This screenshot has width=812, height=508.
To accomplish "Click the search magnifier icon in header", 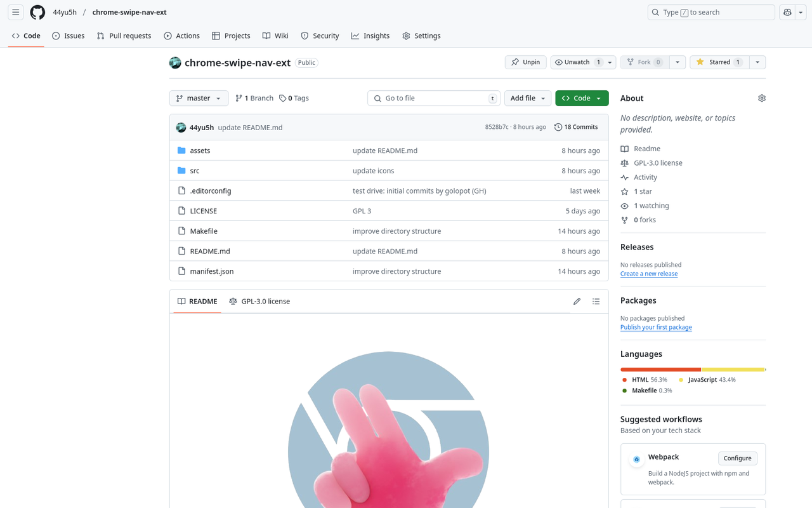I will 656,12.
